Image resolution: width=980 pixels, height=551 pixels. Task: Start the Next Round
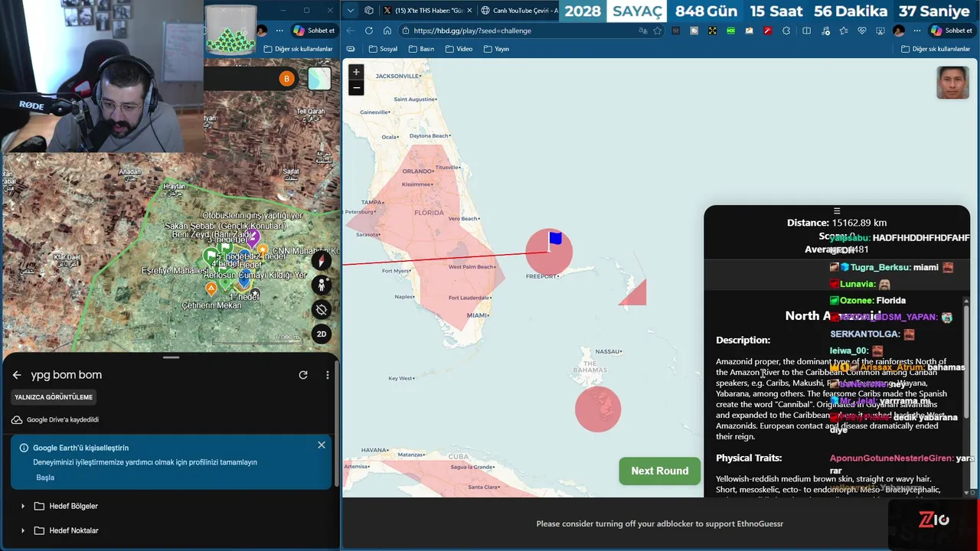tap(659, 471)
